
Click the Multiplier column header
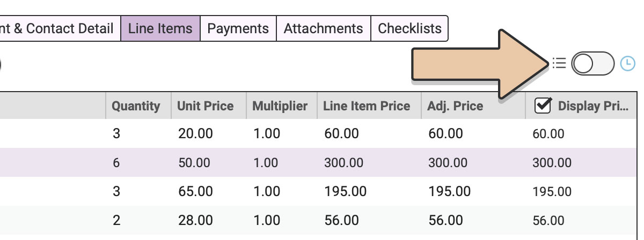[280, 106]
